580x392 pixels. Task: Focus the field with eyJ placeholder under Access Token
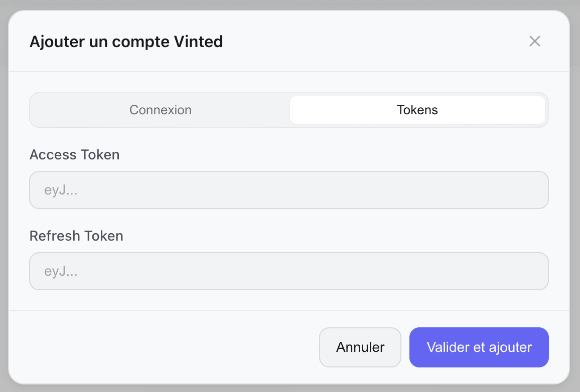pyautogui.click(x=289, y=190)
